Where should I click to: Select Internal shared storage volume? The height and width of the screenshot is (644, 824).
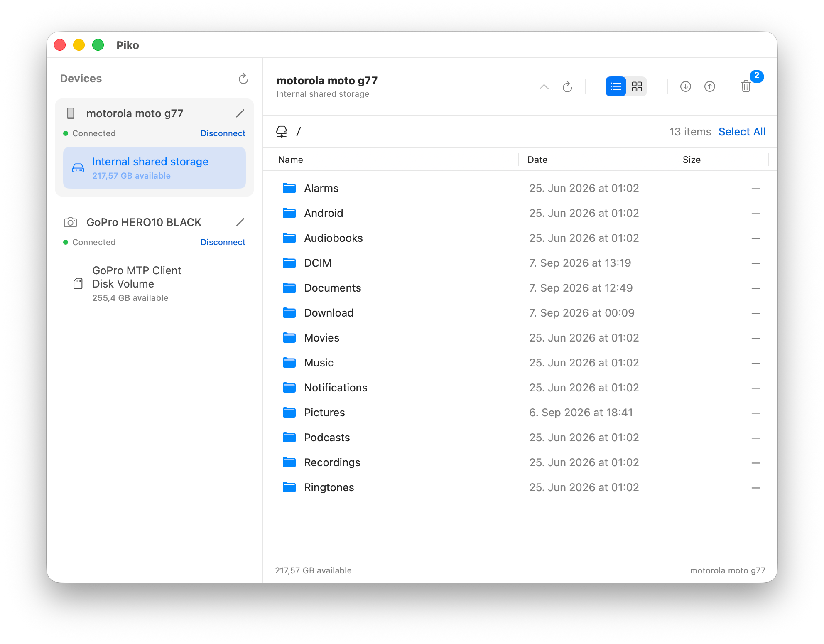[154, 168]
